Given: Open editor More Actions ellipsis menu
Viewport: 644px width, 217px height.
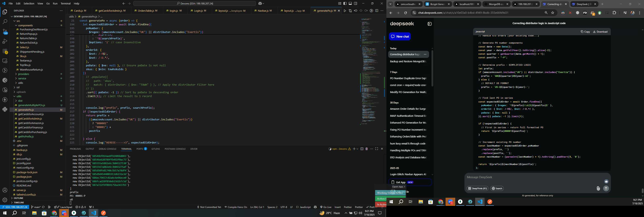Looking at the screenshot, I should click(382, 11).
